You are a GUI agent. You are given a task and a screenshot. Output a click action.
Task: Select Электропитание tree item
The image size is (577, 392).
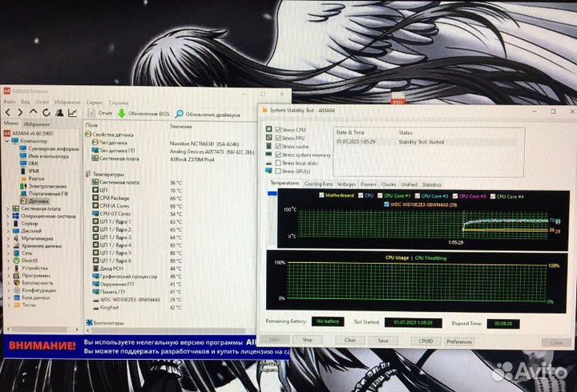click(43, 186)
